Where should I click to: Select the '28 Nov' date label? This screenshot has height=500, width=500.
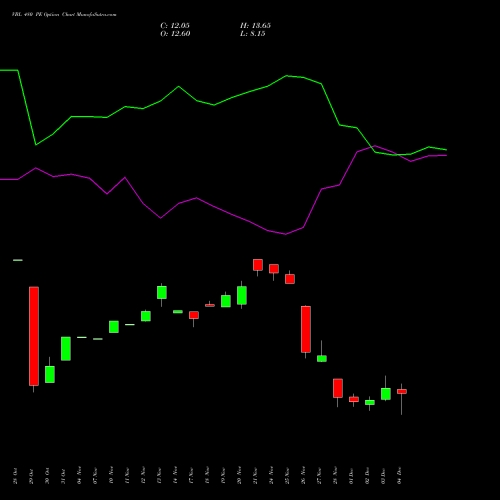click(335, 475)
